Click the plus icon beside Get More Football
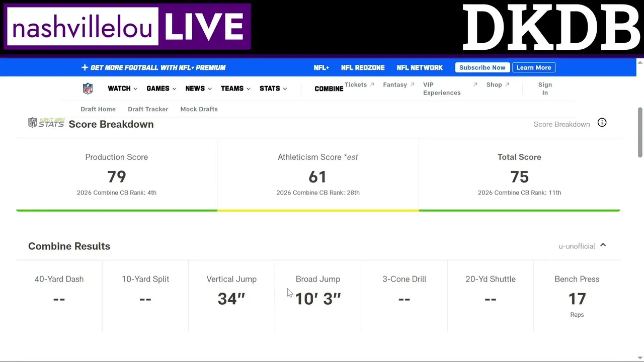Viewport: 644px width, 362px height. click(x=85, y=67)
